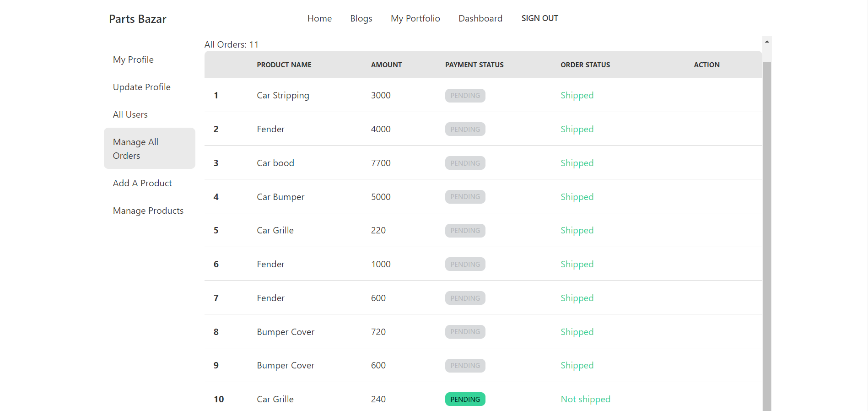Open the All Users section
This screenshot has height=411, width=868.
130,114
